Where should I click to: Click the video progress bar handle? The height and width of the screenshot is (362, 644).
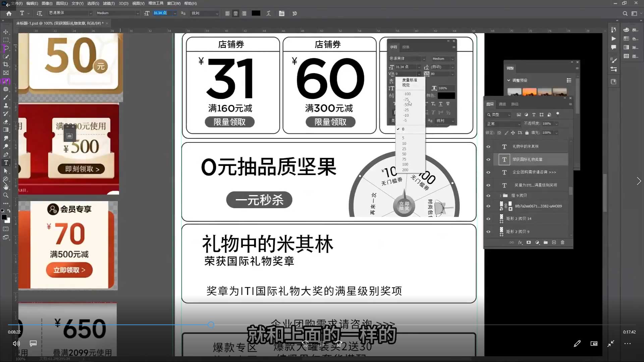coord(211,325)
